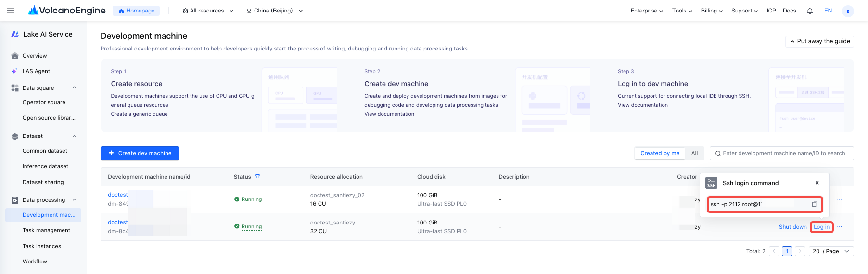
Task: Open Dataset sharing in sidebar
Action: 43,182
